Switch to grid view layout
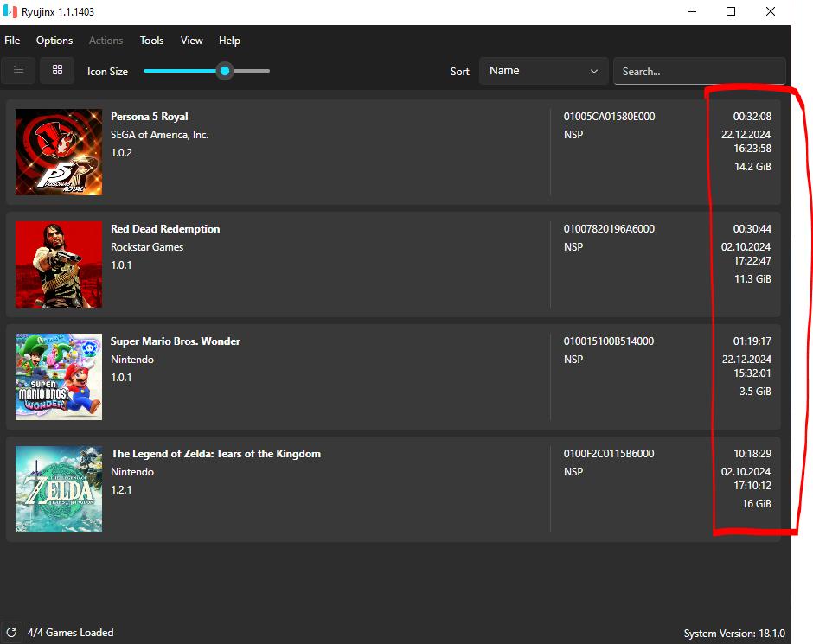 click(x=58, y=70)
